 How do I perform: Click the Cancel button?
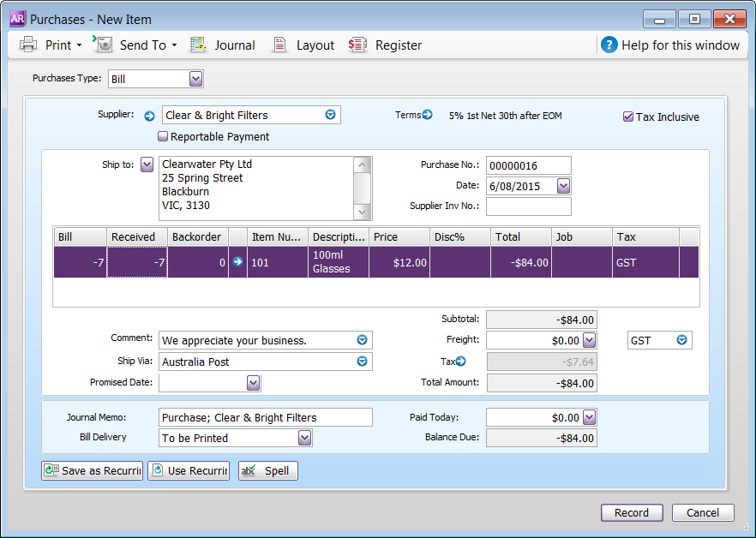702,512
